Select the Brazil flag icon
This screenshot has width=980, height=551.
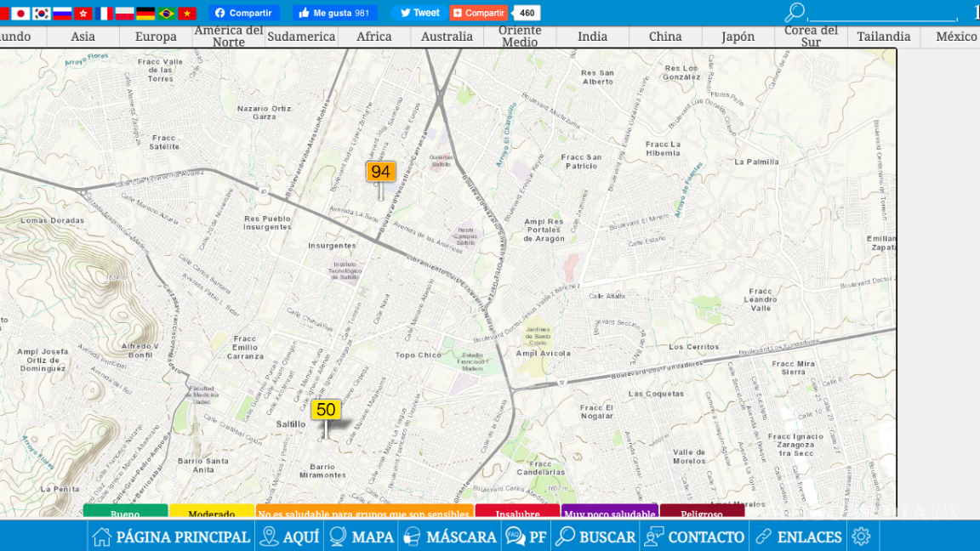pos(167,14)
